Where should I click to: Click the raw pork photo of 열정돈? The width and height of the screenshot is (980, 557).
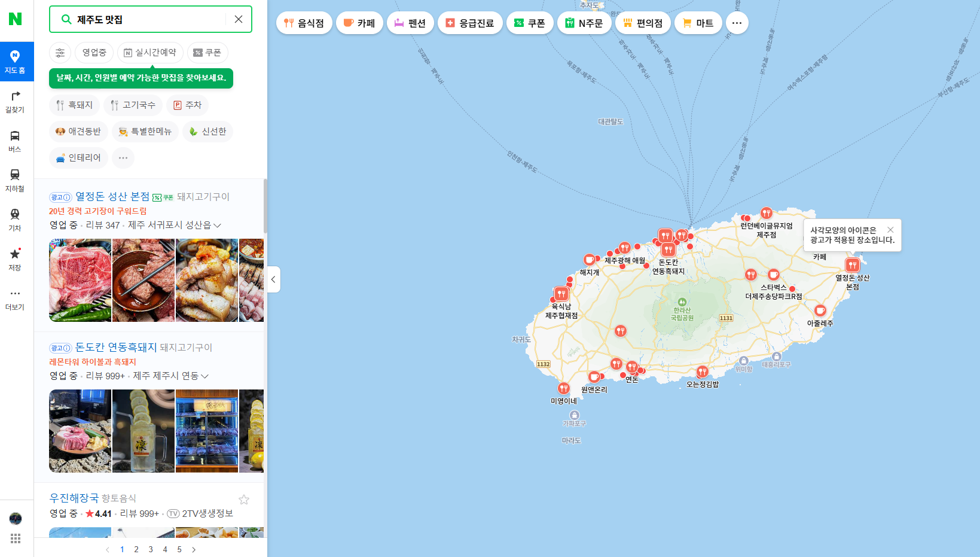pyautogui.click(x=80, y=281)
